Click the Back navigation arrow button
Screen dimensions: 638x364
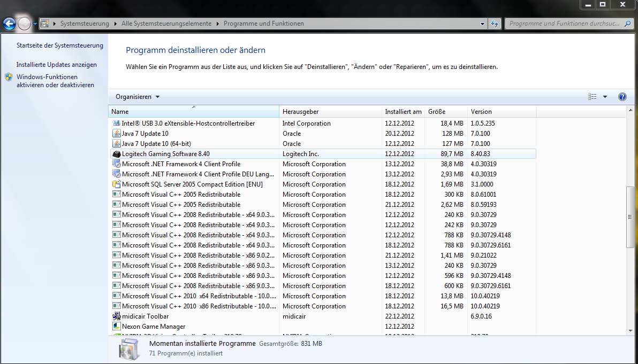pos(9,24)
